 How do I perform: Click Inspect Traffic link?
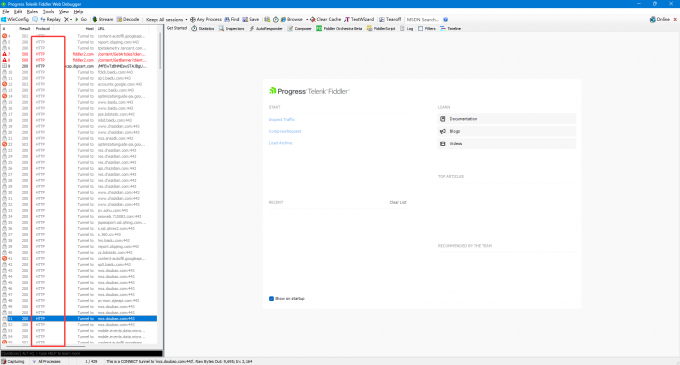[282, 120]
